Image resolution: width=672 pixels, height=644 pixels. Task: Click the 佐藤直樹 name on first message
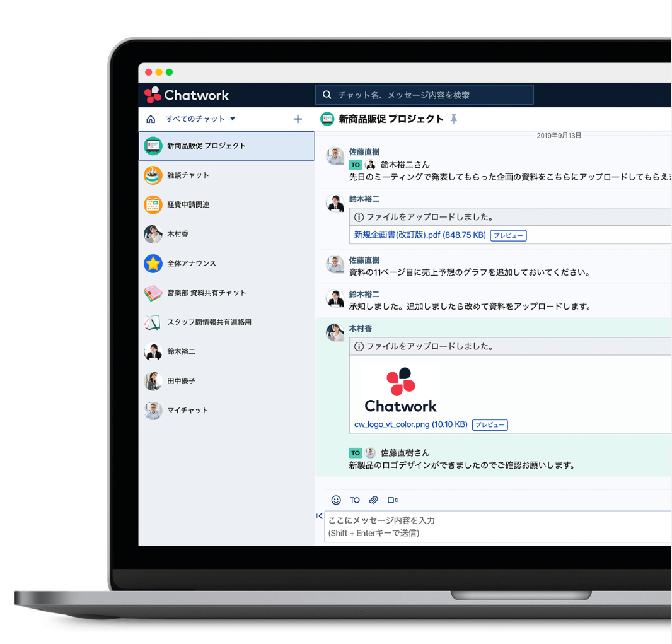coord(364,152)
